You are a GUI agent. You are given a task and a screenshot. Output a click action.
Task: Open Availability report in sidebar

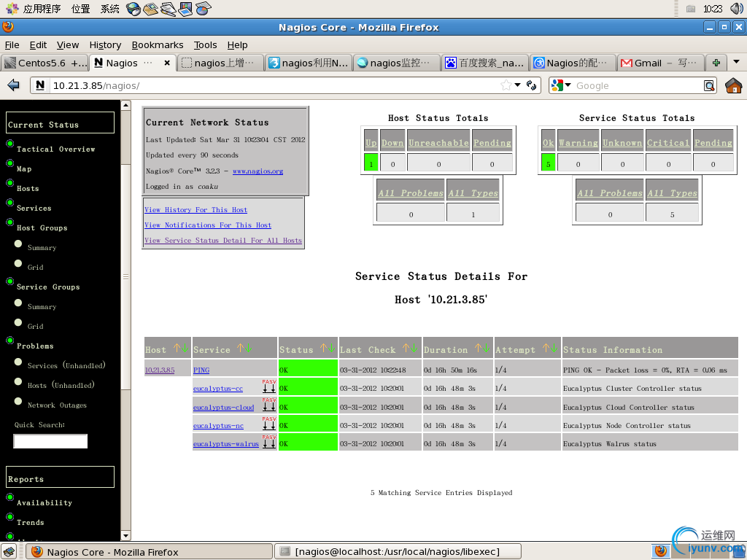(44, 503)
